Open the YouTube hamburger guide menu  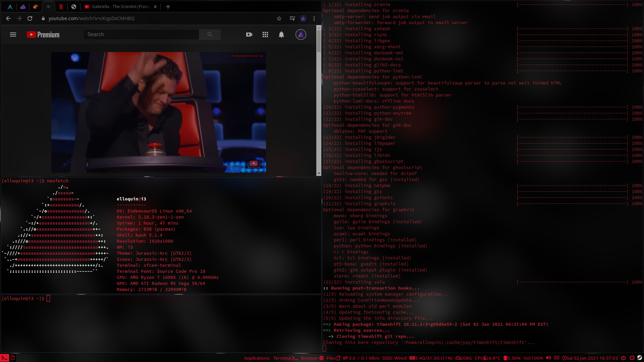click(x=13, y=35)
